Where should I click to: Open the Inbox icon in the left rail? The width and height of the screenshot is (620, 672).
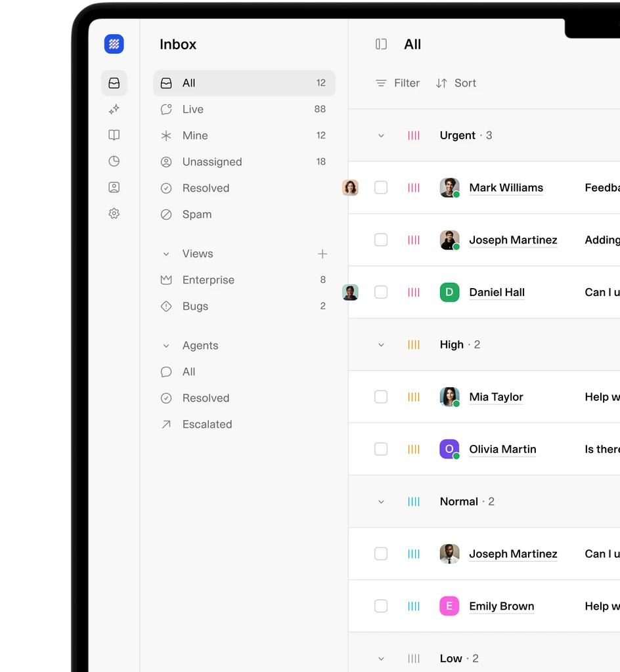(114, 83)
